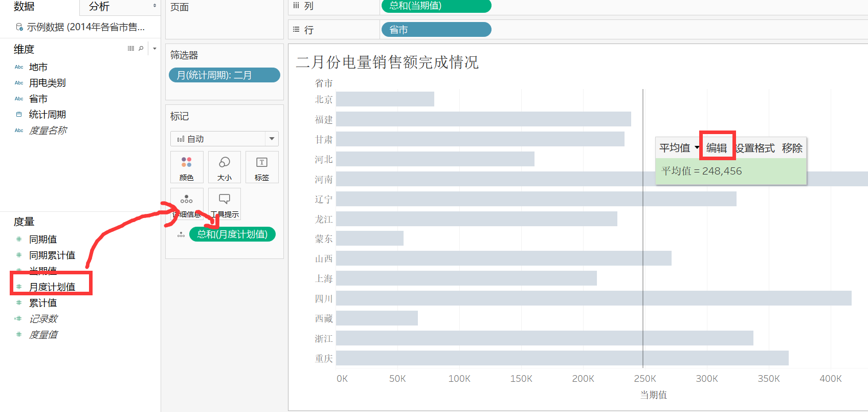The width and height of the screenshot is (868, 412).
Task: Click 编辑 in the reference line tooltip
Action: pyautogui.click(x=717, y=148)
